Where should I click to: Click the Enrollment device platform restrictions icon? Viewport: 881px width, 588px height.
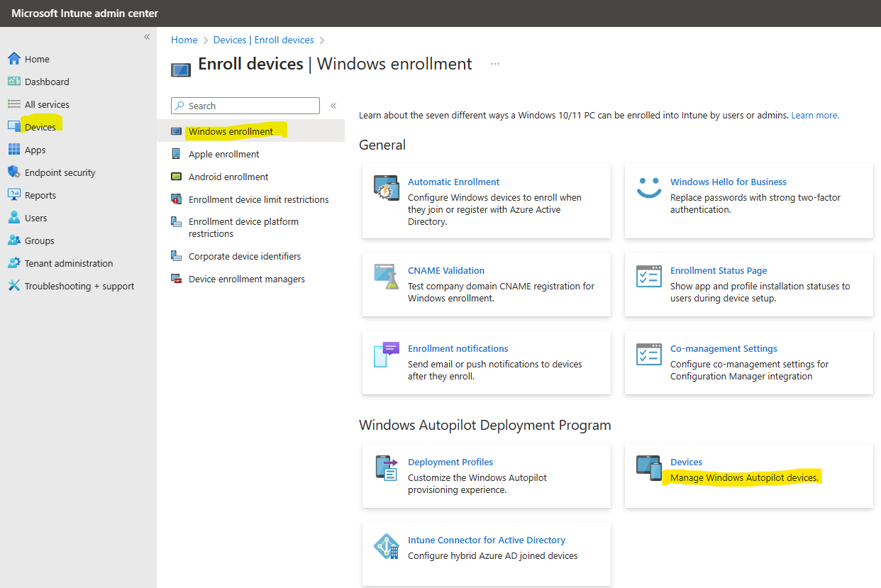click(177, 222)
